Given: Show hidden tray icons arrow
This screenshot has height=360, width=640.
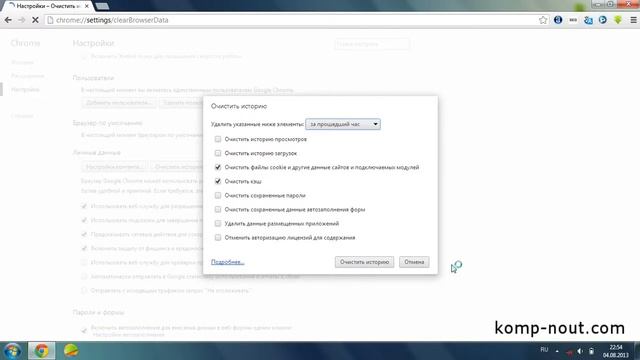Looking at the screenshot, I should tap(557, 351).
